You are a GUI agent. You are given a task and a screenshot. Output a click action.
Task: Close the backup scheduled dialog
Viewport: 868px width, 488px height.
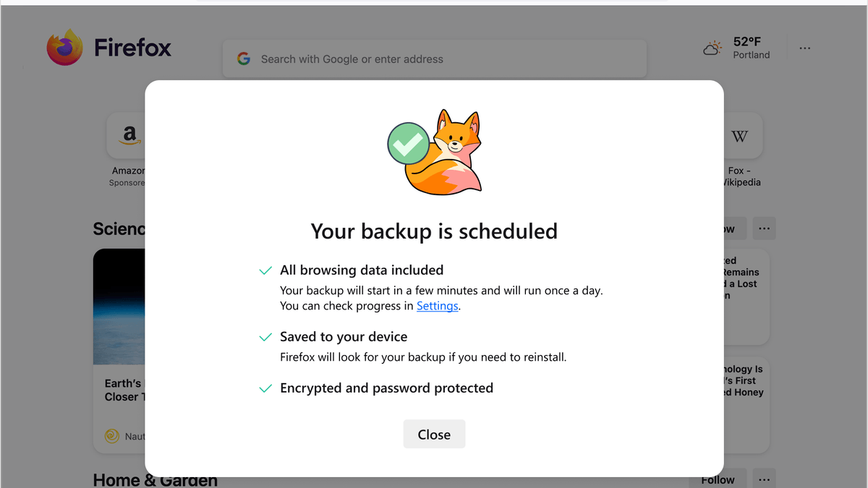coord(434,434)
